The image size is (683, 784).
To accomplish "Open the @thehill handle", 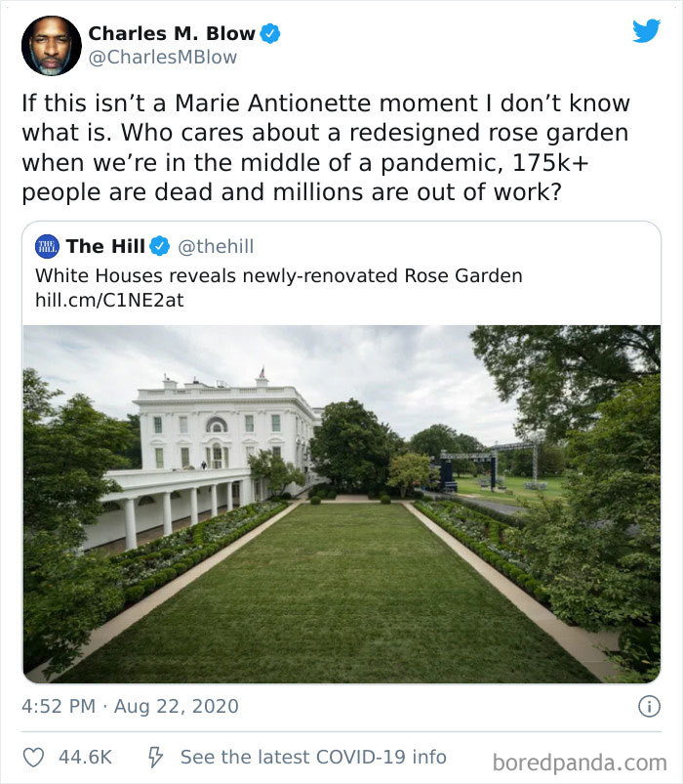I will [216, 247].
